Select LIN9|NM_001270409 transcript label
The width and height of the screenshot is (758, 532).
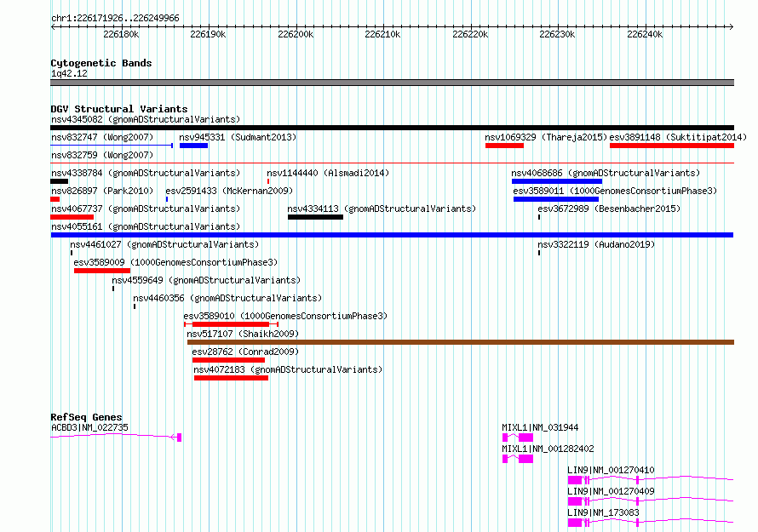pyautogui.click(x=611, y=491)
